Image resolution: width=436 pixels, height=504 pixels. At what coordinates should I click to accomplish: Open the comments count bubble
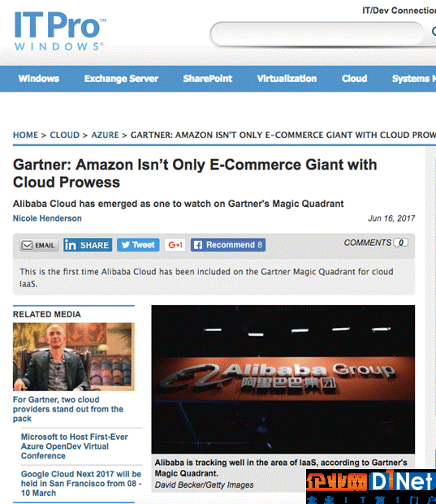(x=400, y=243)
